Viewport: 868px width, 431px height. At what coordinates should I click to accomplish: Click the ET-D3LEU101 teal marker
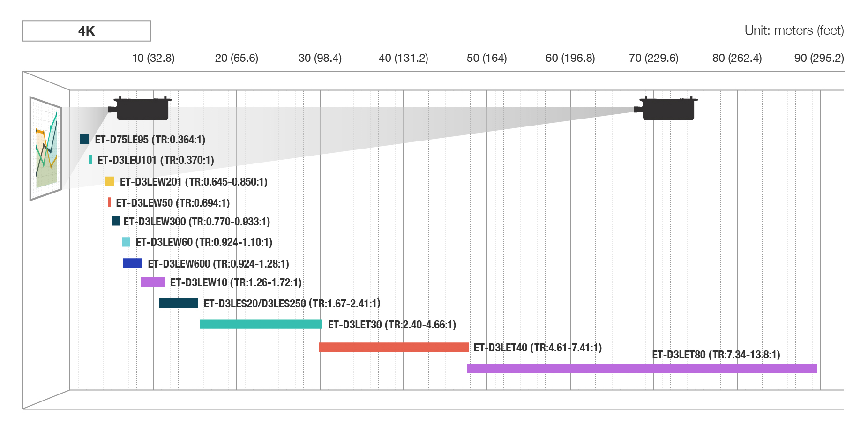[x=90, y=160]
